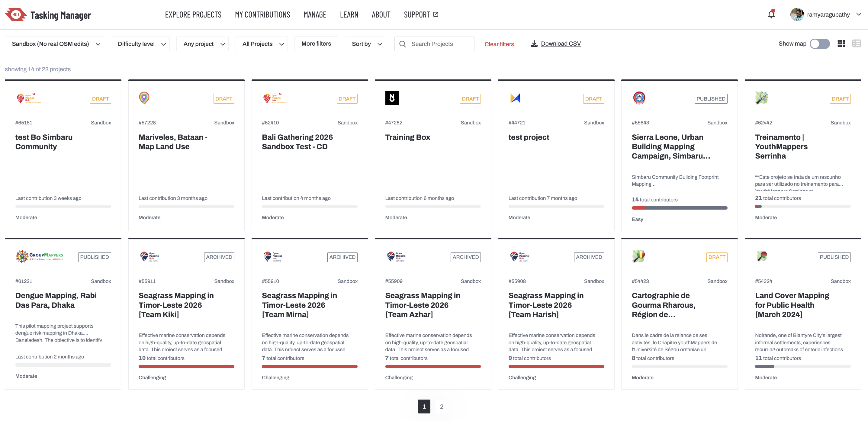Click the Cartographie de Gourma Rharous logo
This screenshot has width=868, height=421.
click(638, 256)
